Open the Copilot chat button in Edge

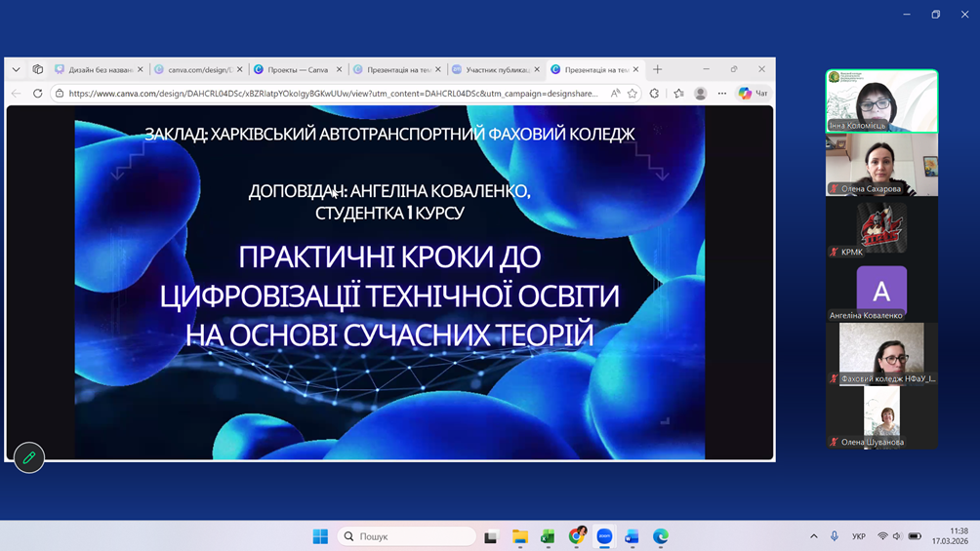click(753, 94)
